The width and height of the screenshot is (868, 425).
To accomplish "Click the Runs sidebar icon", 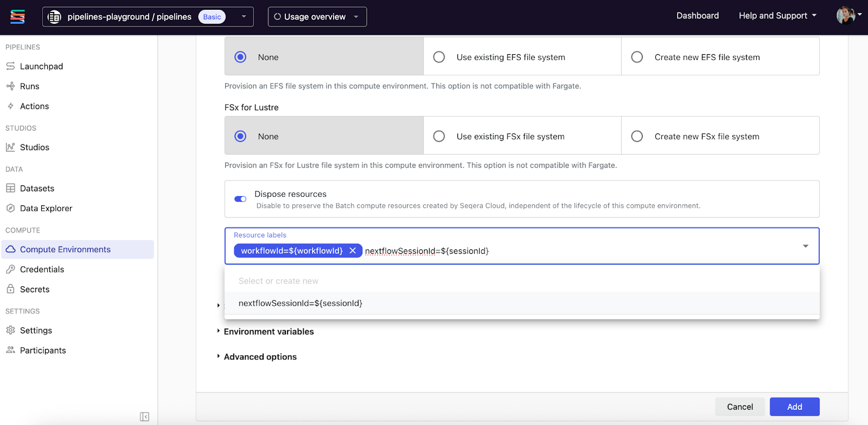I will point(10,86).
